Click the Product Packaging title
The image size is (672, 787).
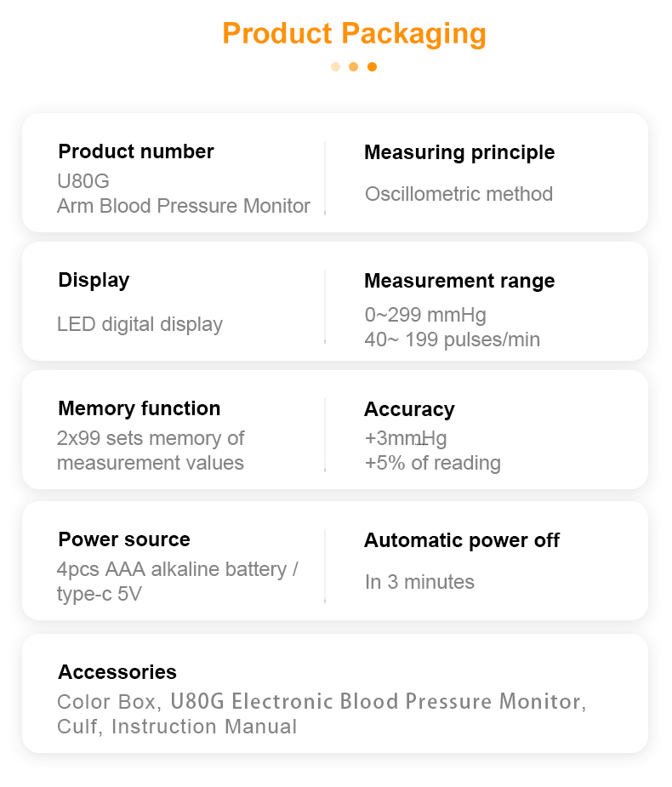click(354, 34)
